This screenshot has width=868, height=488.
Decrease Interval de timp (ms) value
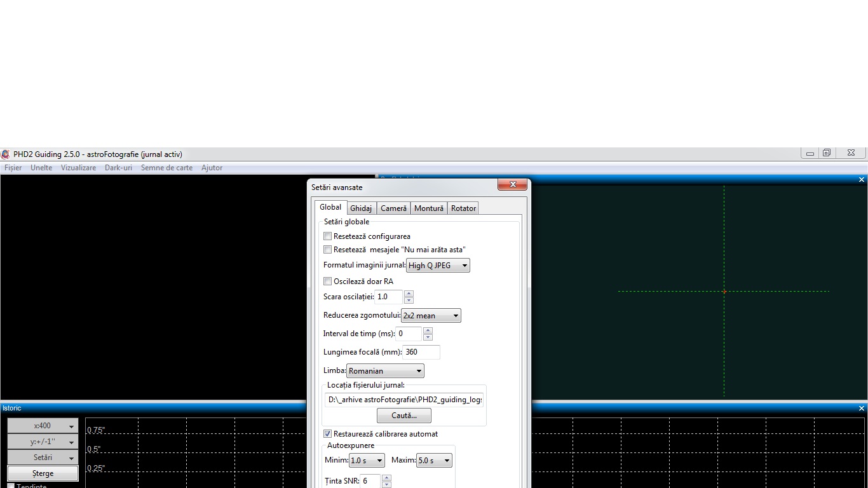coord(428,337)
